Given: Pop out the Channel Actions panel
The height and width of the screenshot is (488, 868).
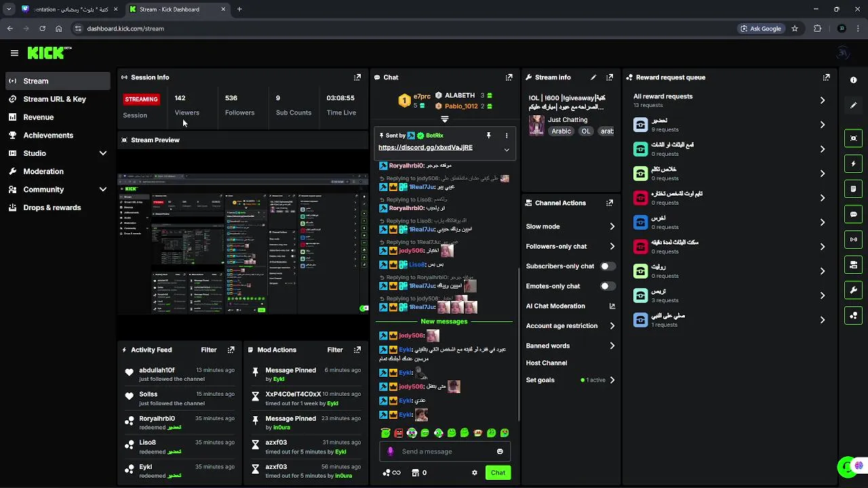Looking at the screenshot, I should tap(610, 203).
